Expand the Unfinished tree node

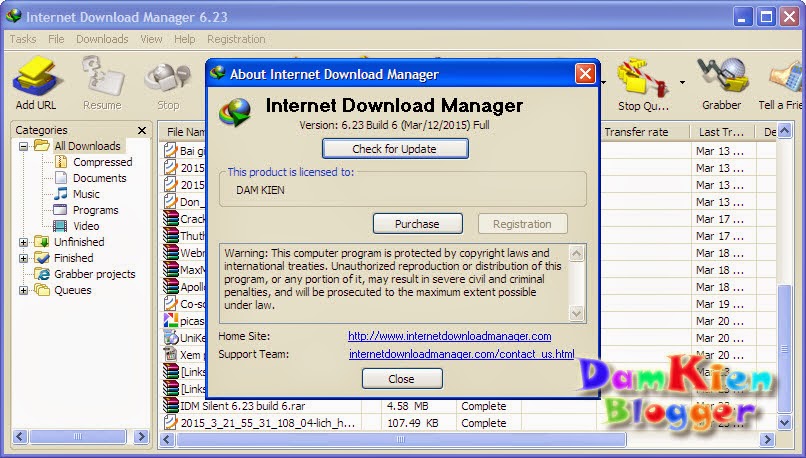click(23, 242)
